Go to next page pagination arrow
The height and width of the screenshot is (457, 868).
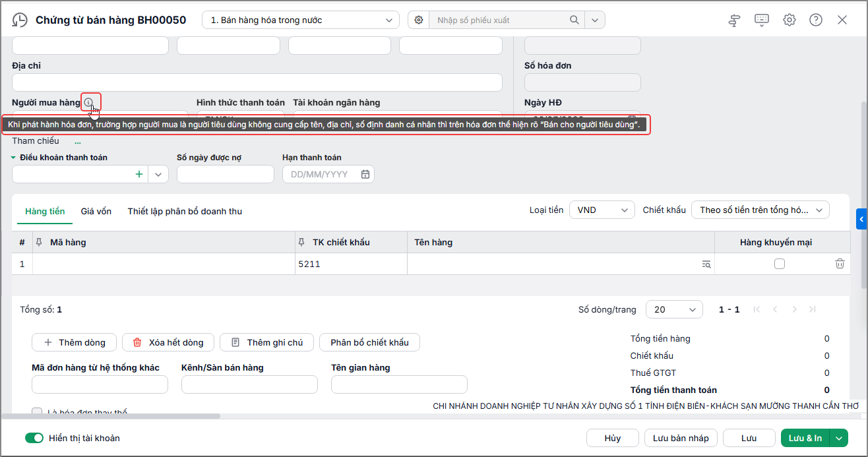[793, 309]
